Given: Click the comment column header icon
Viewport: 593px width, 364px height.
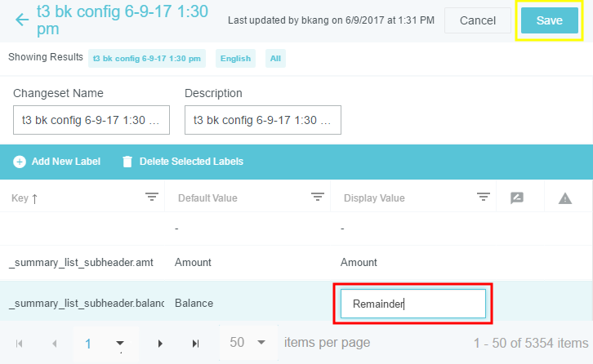Looking at the screenshot, I should click(516, 198).
